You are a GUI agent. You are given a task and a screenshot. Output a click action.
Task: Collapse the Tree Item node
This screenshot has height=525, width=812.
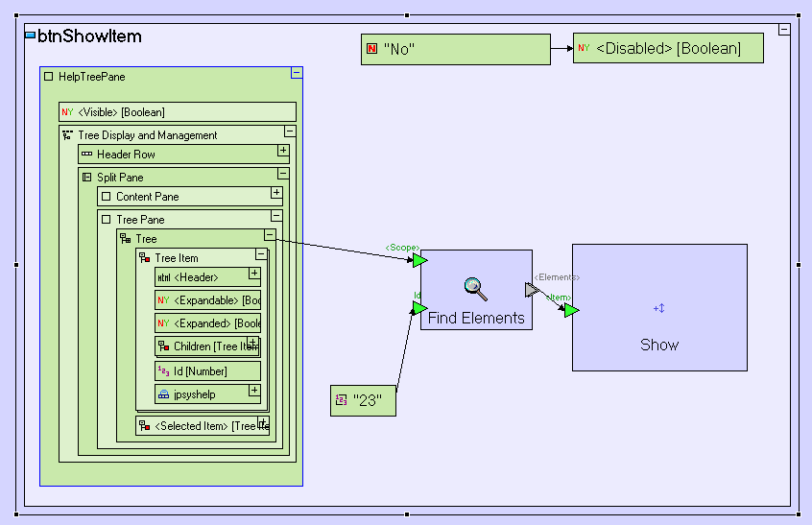click(260, 254)
